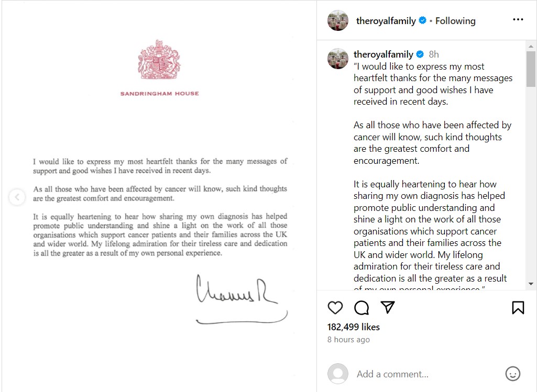537x392 pixels.
Task: Toggle the Following button
Action: [x=455, y=21]
